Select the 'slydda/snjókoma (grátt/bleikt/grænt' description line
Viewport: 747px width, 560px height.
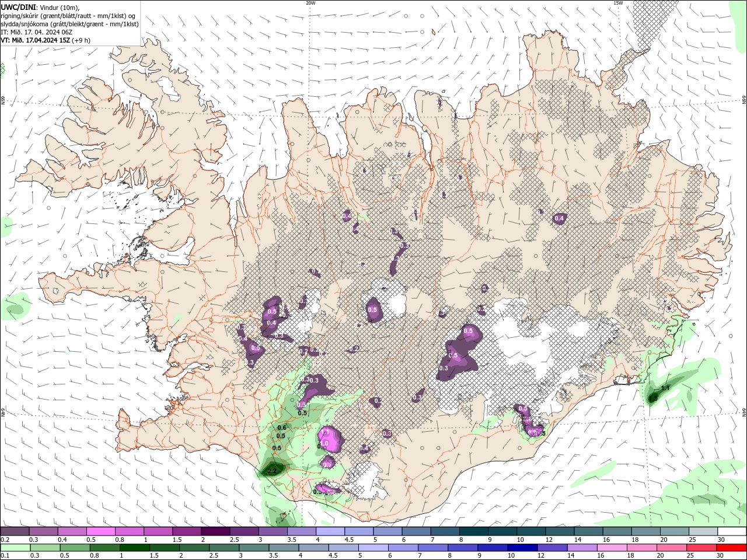click(x=70, y=24)
